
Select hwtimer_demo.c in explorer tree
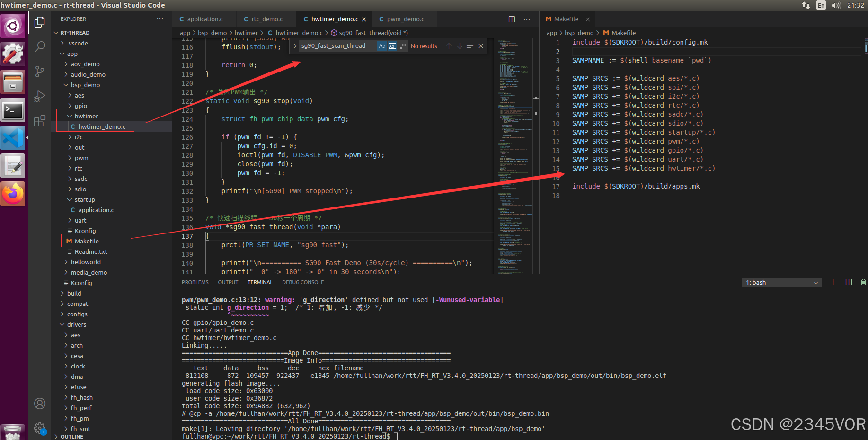pos(112,126)
